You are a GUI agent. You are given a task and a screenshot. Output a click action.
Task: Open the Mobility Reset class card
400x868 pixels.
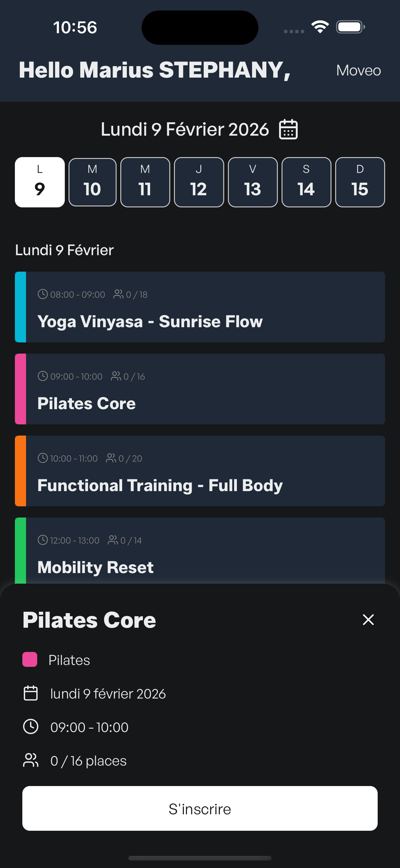pyautogui.click(x=200, y=553)
